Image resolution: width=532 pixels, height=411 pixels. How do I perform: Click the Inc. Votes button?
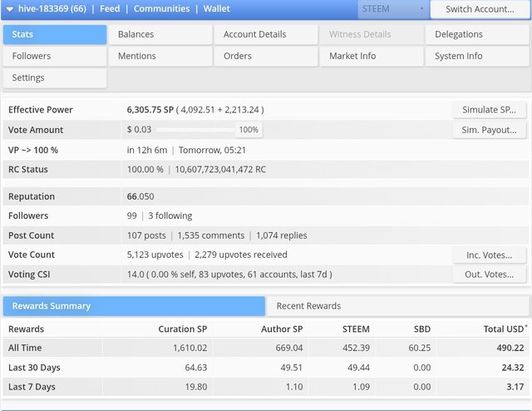click(x=490, y=255)
